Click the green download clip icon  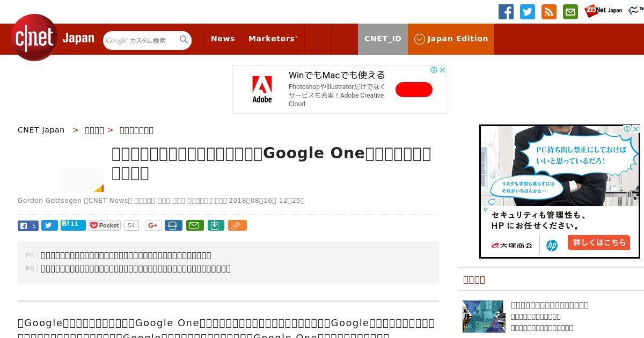tap(215, 225)
